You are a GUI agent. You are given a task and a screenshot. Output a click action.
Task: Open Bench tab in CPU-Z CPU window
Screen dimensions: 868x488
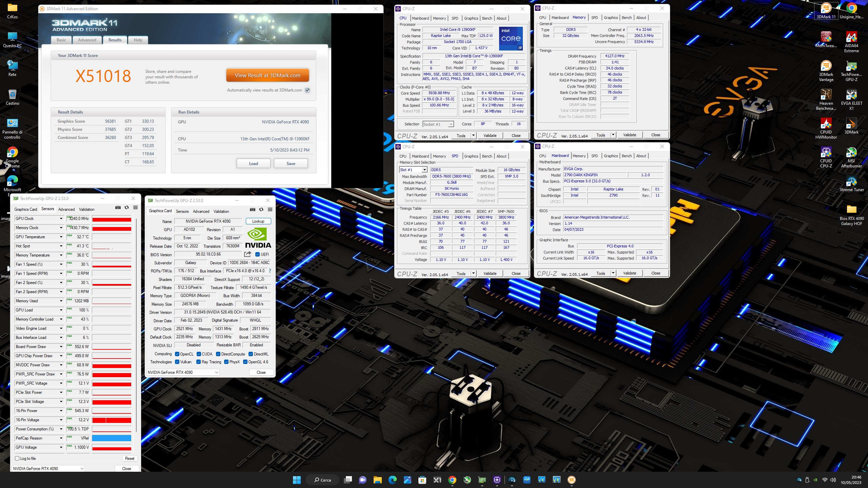pos(487,18)
